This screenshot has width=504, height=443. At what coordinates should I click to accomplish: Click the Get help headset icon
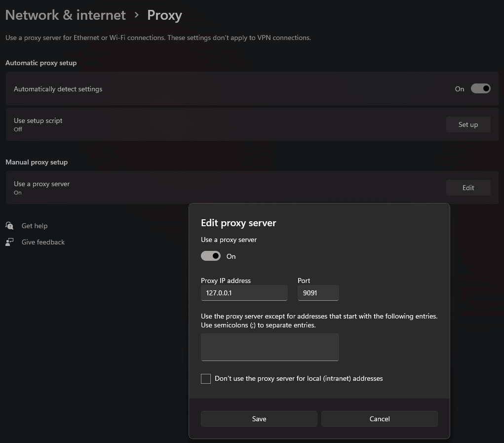click(9, 226)
